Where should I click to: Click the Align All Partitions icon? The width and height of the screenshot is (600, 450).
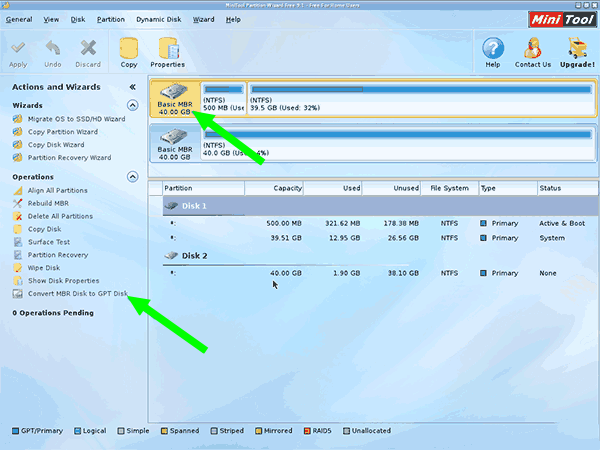coord(18,191)
